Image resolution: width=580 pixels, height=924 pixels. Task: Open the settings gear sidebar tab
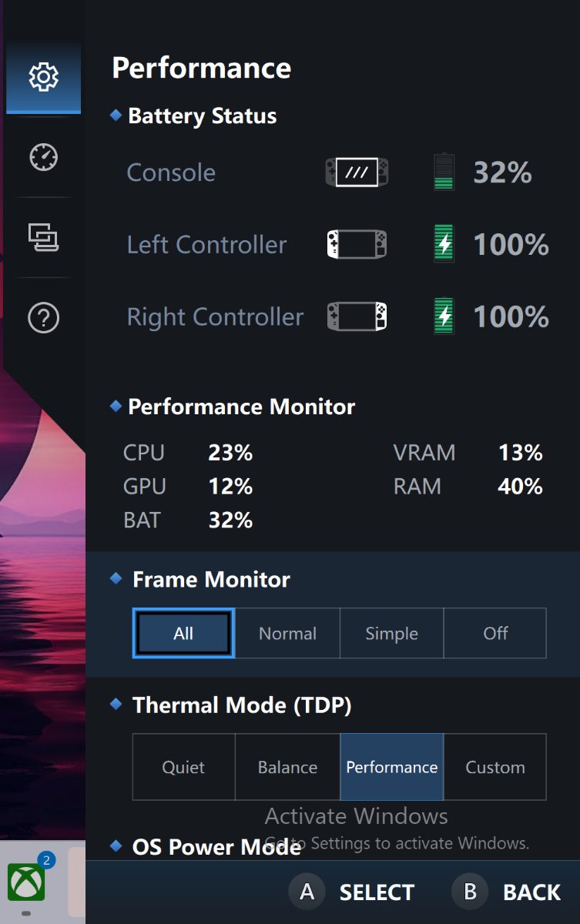pyautogui.click(x=43, y=77)
